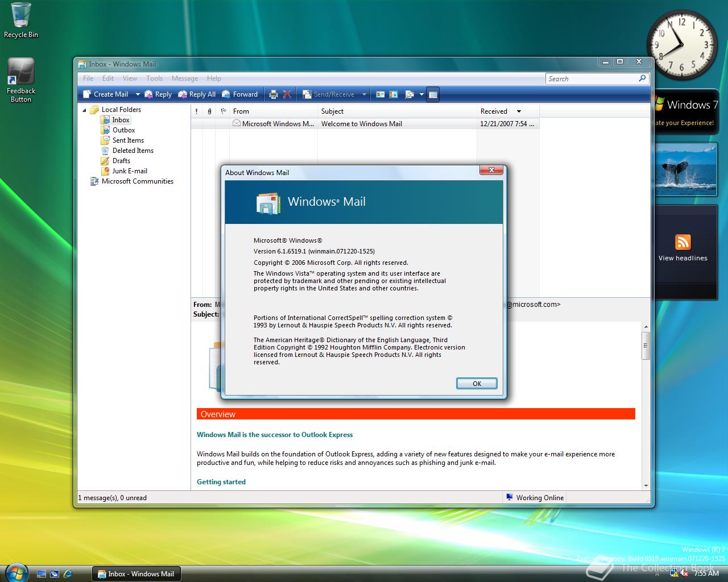Click OK in the About Windows Mail dialog
The image size is (728, 582).
point(477,384)
